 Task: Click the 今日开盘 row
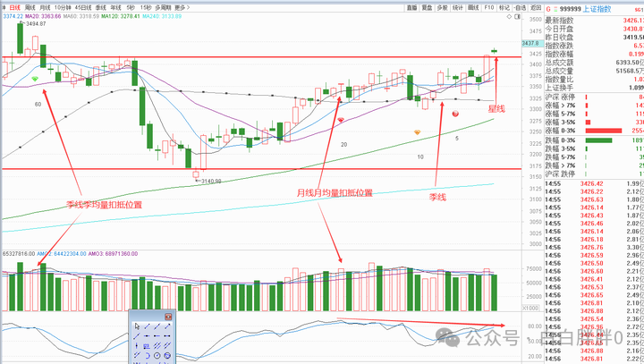click(x=594, y=29)
